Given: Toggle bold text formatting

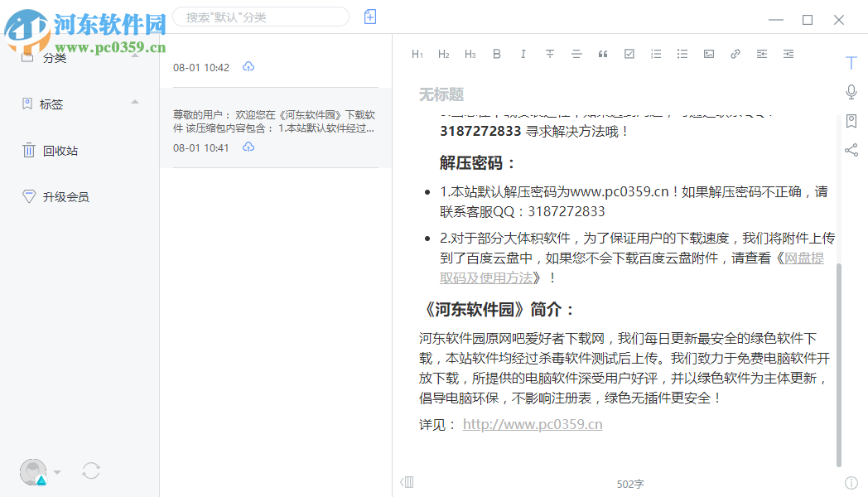Looking at the screenshot, I should coord(496,53).
